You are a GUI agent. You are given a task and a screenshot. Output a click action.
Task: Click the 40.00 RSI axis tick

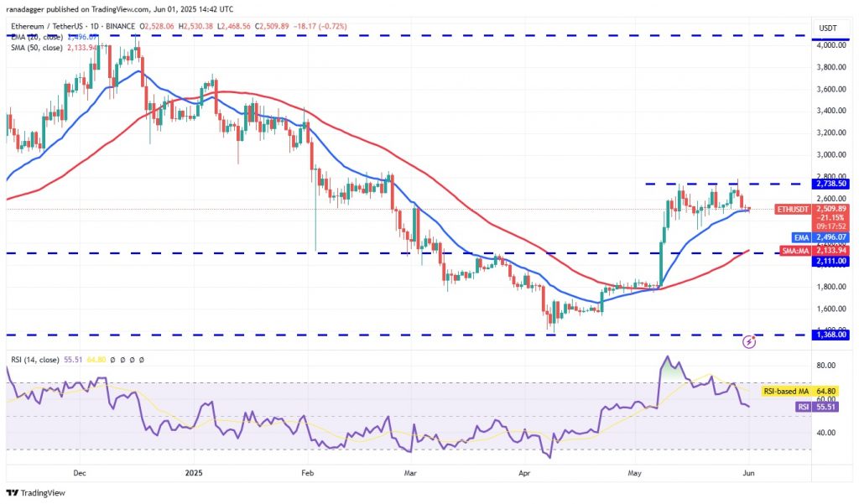(826, 433)
